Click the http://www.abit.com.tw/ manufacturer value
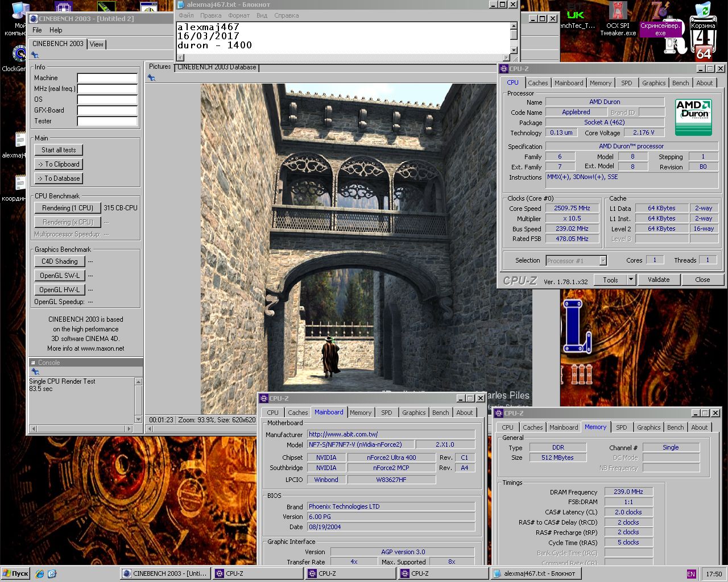This screenshot has width=728, height=582. 391,434
